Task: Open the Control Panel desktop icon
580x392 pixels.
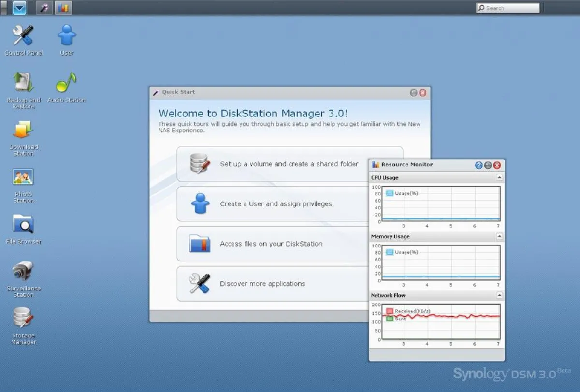Action: click(x=23, y=37)
